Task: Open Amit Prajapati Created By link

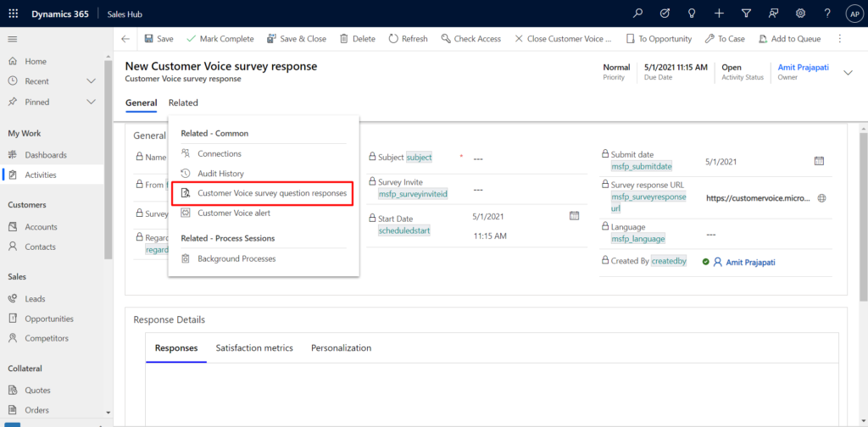Action: pyautogui.click(x=751, y=262)
